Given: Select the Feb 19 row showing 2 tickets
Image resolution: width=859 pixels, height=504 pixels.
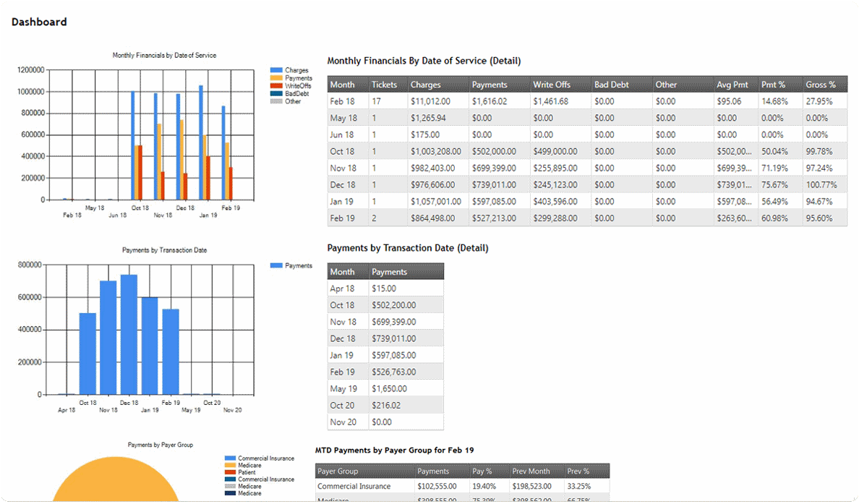Looking at the screenshot, I should [x=586, y=218].
